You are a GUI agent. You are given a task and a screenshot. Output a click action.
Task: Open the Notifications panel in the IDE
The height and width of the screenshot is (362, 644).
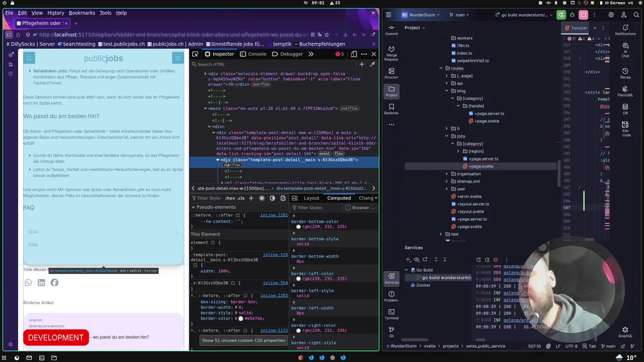click(x=625, y=30)
